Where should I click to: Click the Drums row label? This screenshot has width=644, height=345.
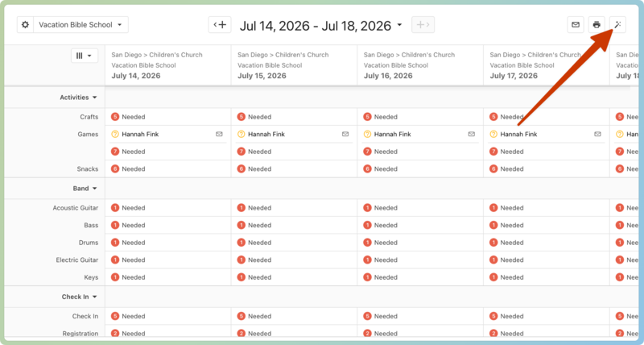89,243
